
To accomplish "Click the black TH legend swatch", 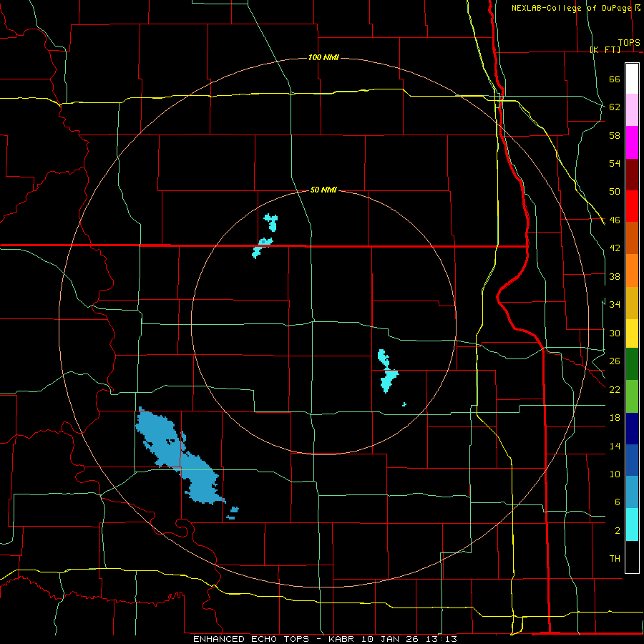I will pyautogui.click(x=632, y=557).
